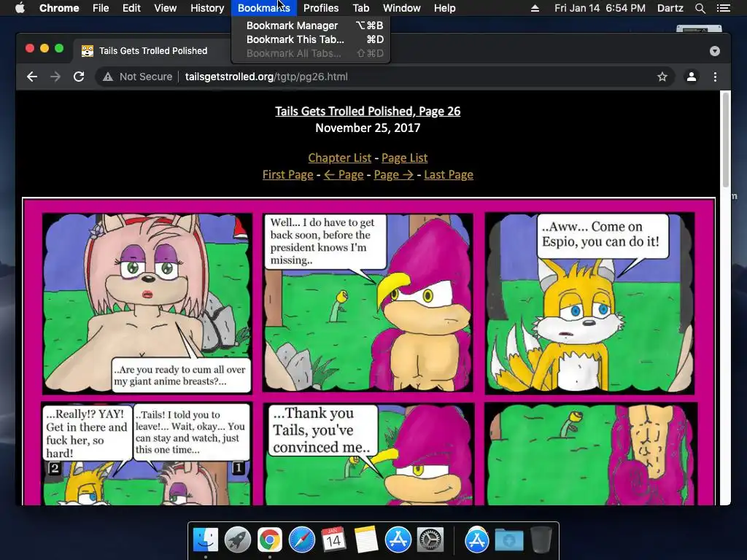Go to next page link
The height and width of the screenshot is (560, 747).
pos(394,175)
